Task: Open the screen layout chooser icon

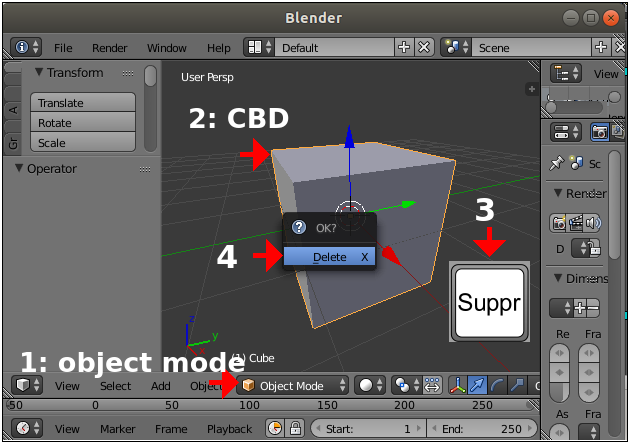Action: tap(259, 47)
